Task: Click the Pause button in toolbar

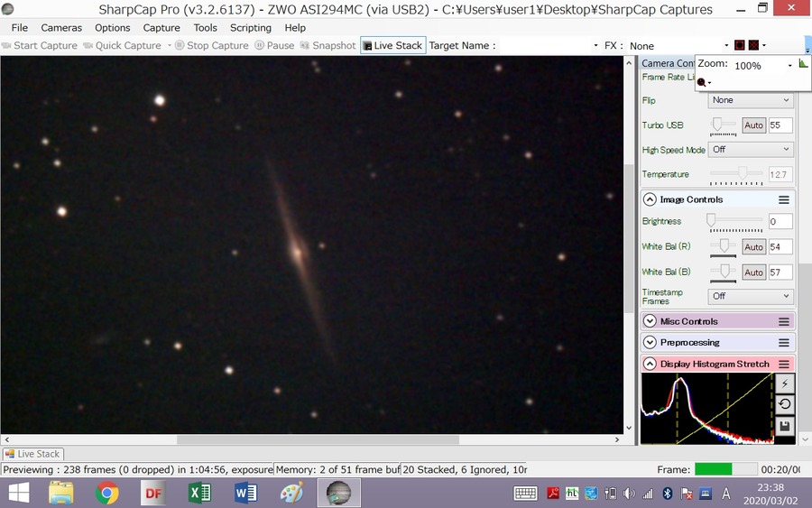Action: click(274, 46)
